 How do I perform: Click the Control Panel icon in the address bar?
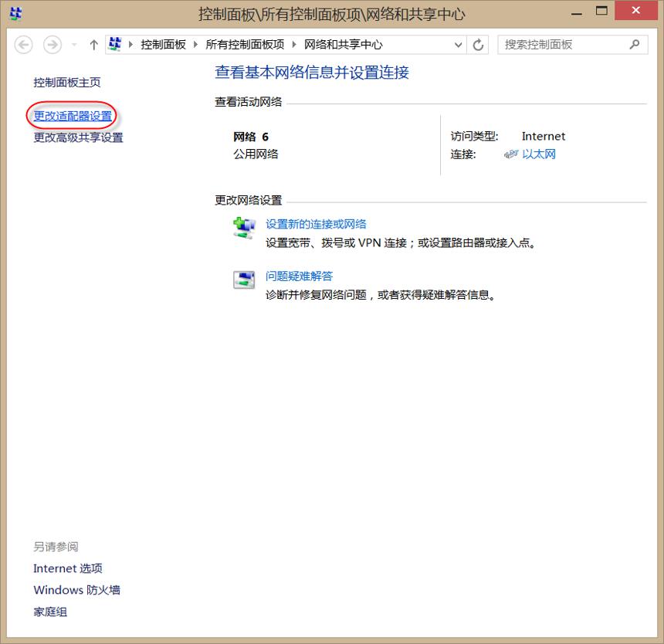pos(115,44)
